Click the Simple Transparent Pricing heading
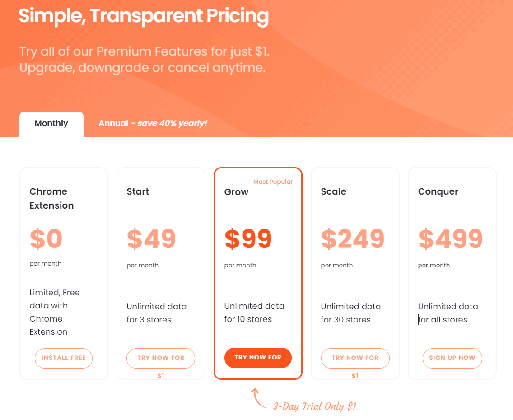 143,16
